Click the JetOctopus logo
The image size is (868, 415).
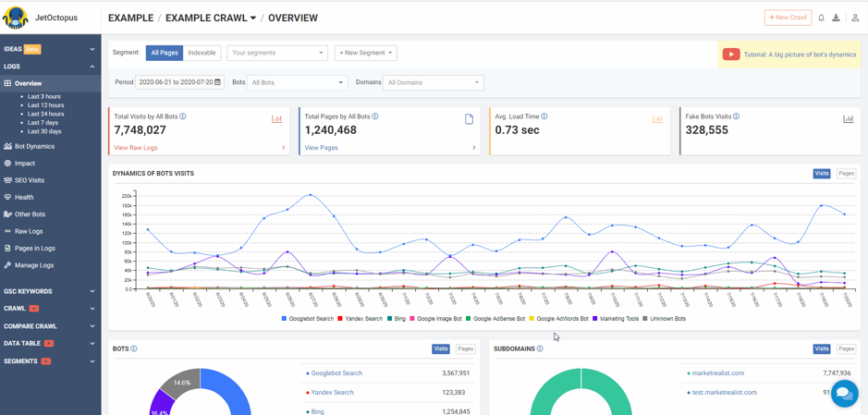[16, 18]
